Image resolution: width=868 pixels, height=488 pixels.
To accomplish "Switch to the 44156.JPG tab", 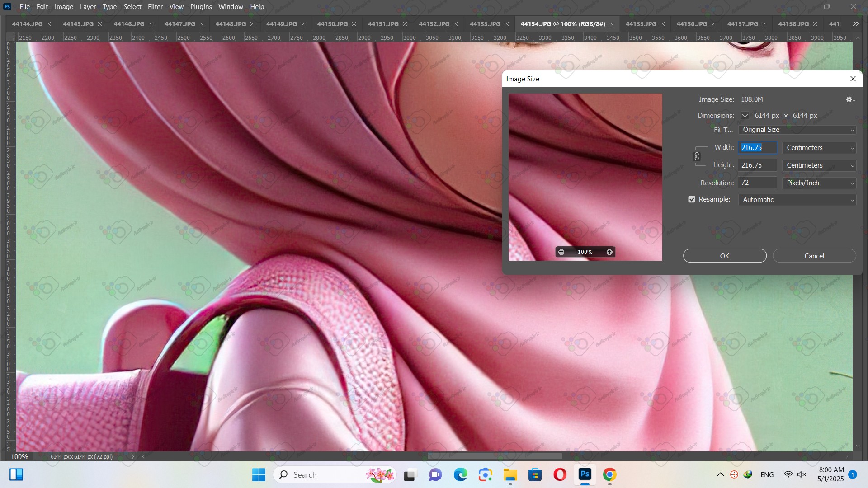I will pos(692,24).
